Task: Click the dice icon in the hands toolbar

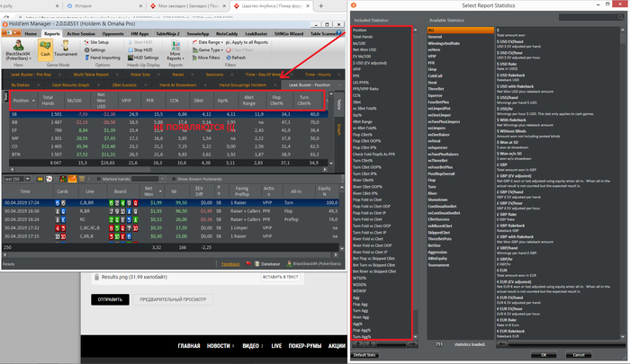Action: tap(49, 179)
